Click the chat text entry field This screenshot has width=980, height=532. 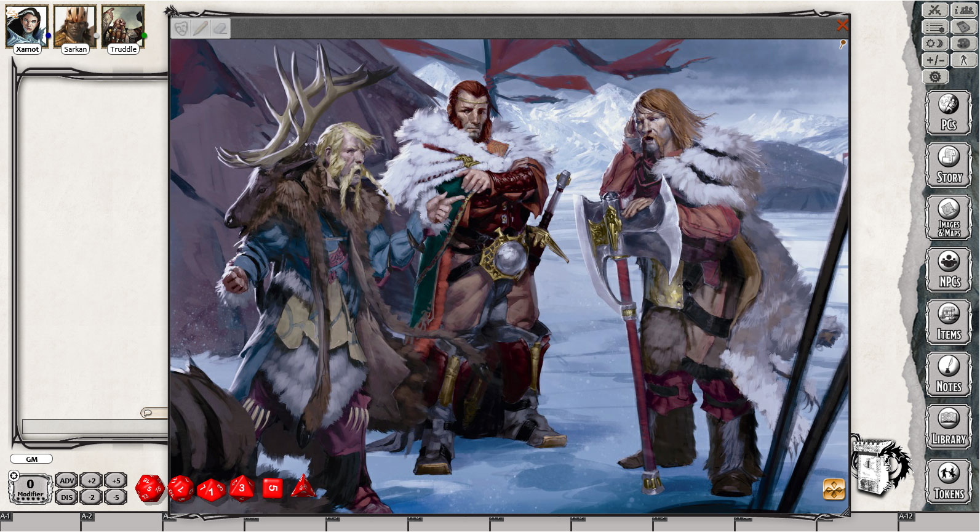[92, 426]
